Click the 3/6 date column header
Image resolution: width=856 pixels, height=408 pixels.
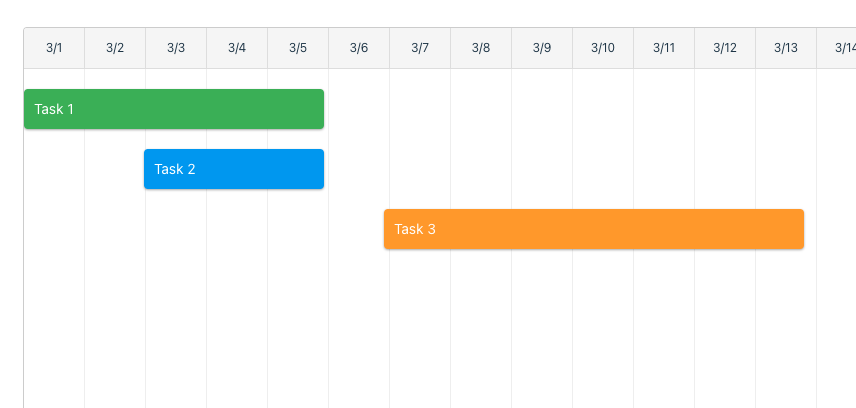point(359,48)
